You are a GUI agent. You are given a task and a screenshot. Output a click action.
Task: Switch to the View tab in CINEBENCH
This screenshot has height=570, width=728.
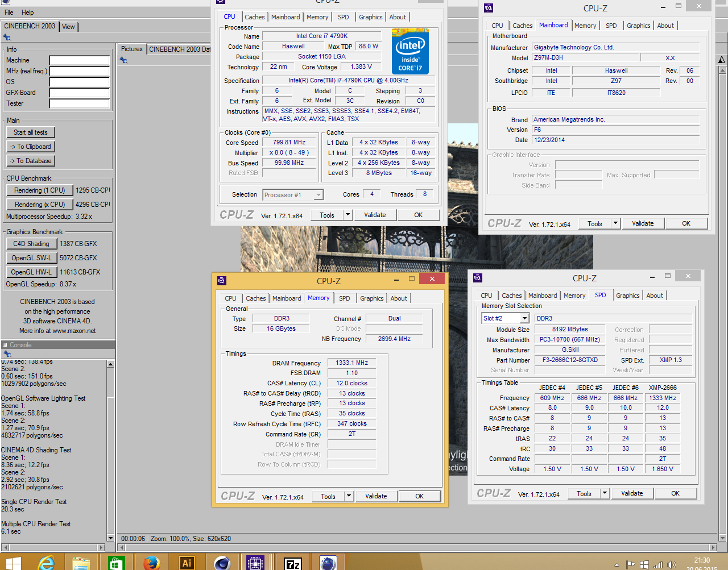click(x=68, y=27)
